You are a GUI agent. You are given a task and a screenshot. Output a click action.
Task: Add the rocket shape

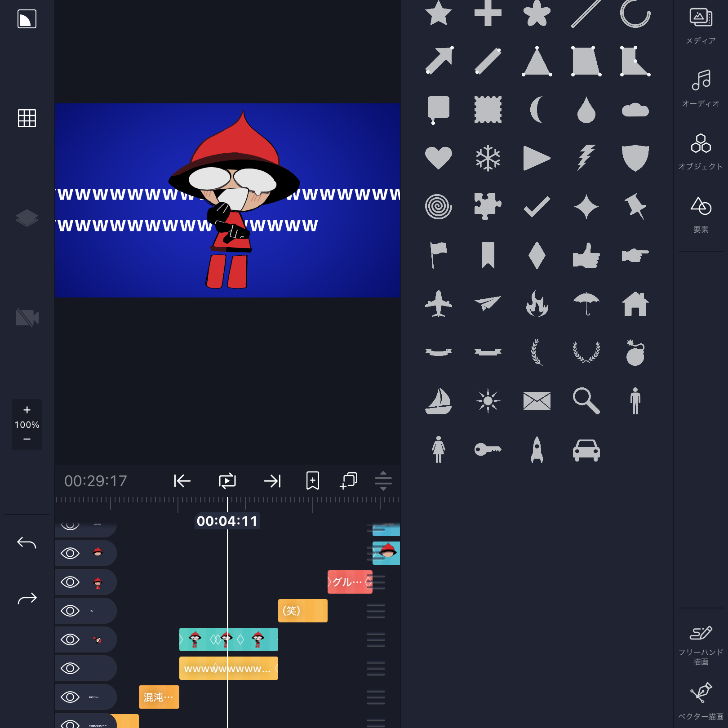[537, 449]
